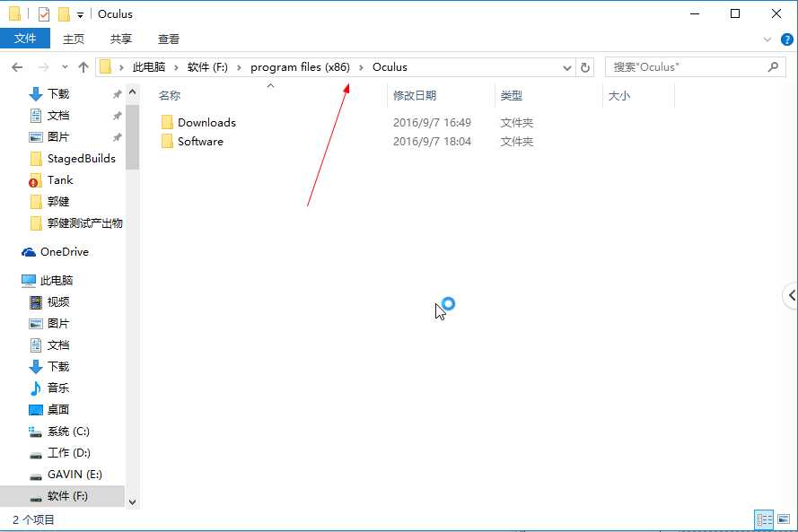
Task: Sort by 大小 column header
Action: (x=618, y=96)
